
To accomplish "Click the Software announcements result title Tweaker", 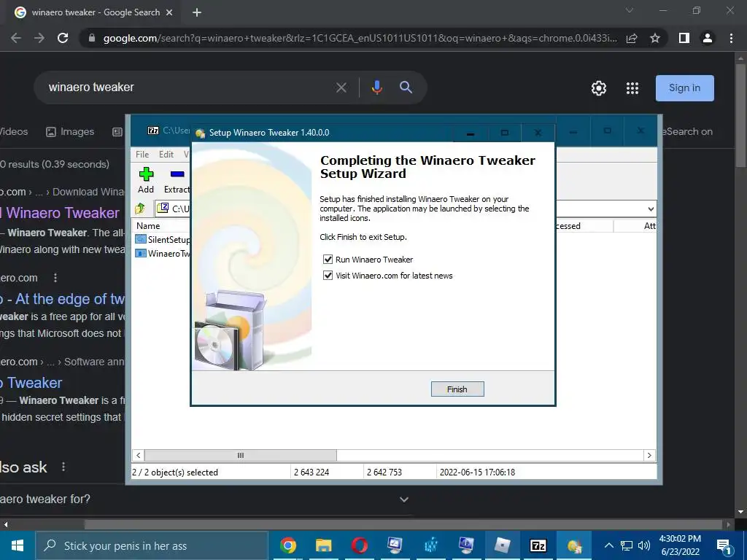I will coord(31,383).
